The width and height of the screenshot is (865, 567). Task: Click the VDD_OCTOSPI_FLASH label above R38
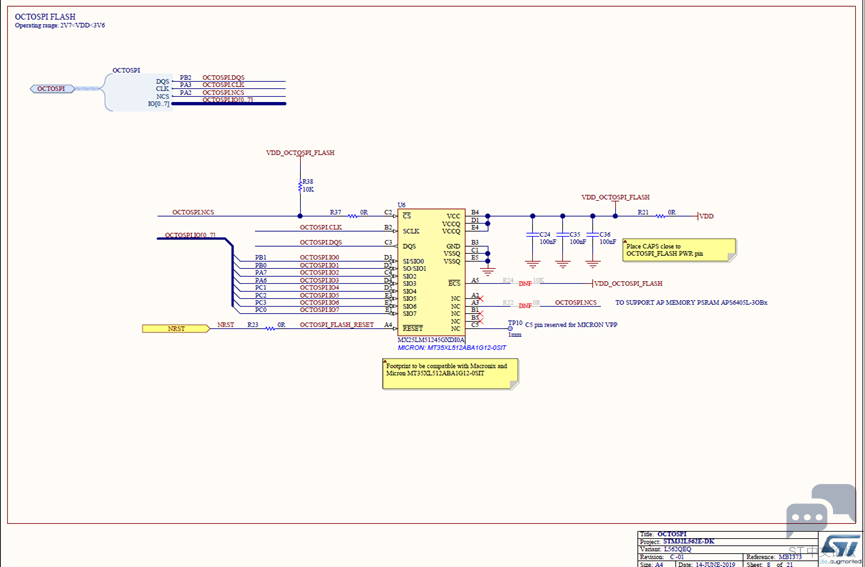tap(300, 153)
